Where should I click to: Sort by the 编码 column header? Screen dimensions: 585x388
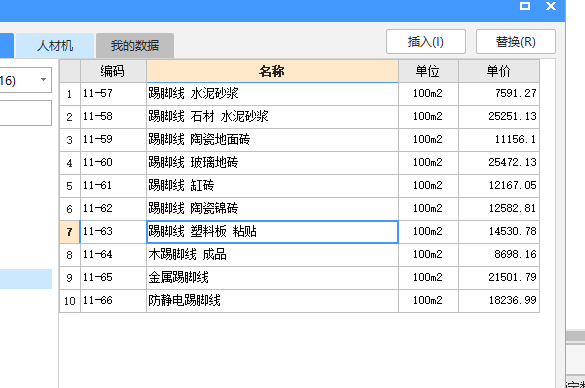113,71
